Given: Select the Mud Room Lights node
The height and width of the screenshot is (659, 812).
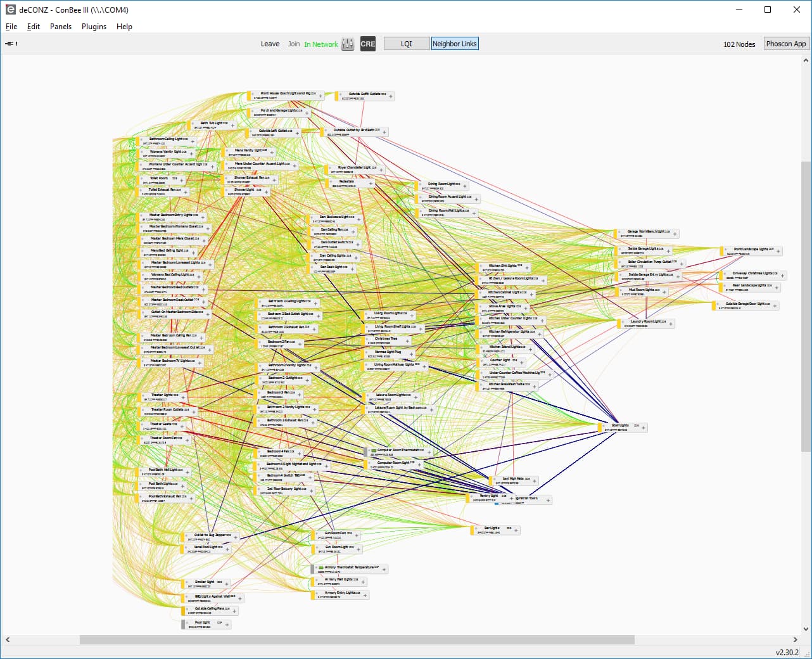Looking at the screenshot, I should coord(640,292).
